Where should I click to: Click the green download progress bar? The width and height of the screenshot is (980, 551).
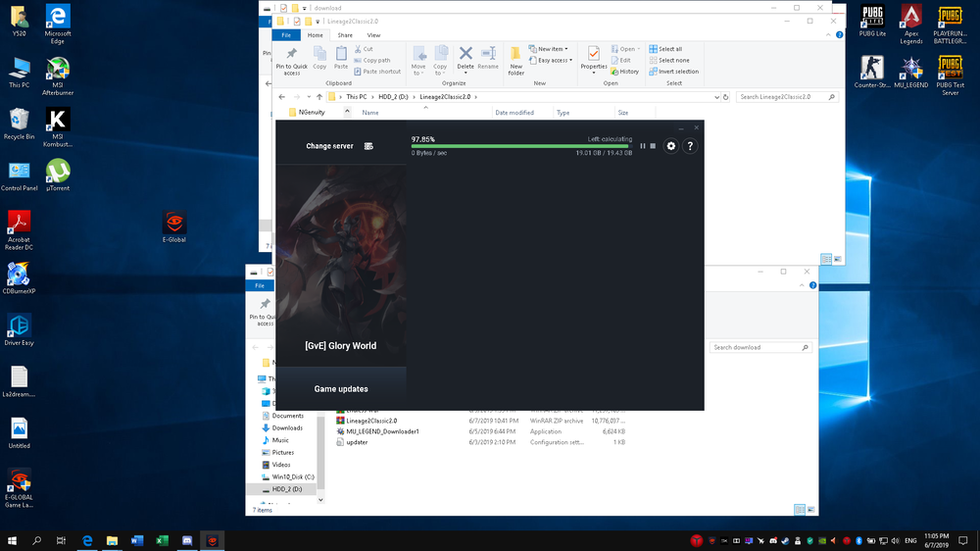[x=519, y=146]
